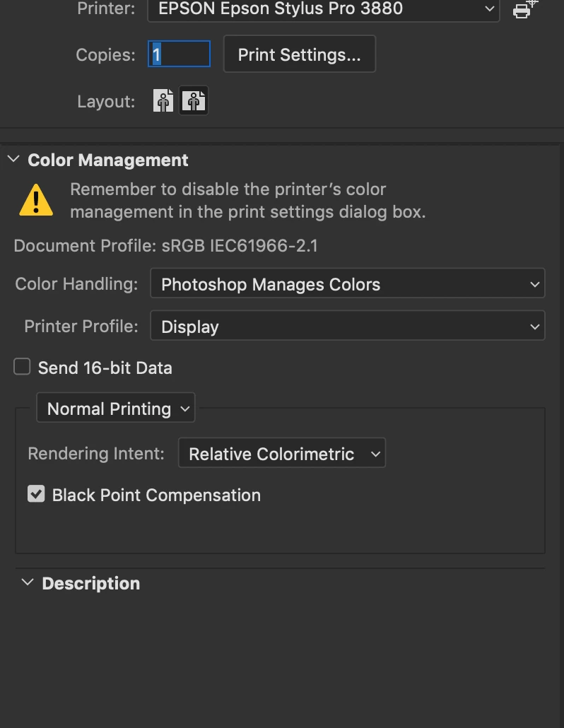Open the Normal Printing mode dropdown

[x=116, y=409]
